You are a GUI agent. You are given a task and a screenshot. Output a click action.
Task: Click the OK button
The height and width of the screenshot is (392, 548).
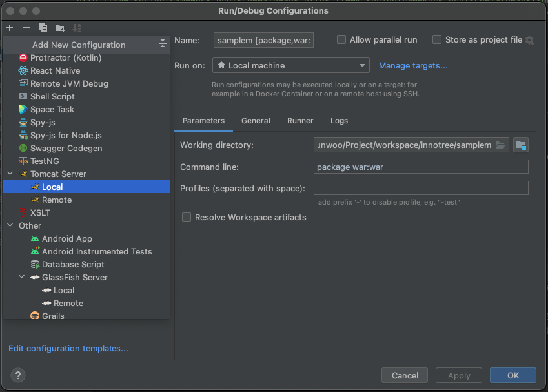513,375
